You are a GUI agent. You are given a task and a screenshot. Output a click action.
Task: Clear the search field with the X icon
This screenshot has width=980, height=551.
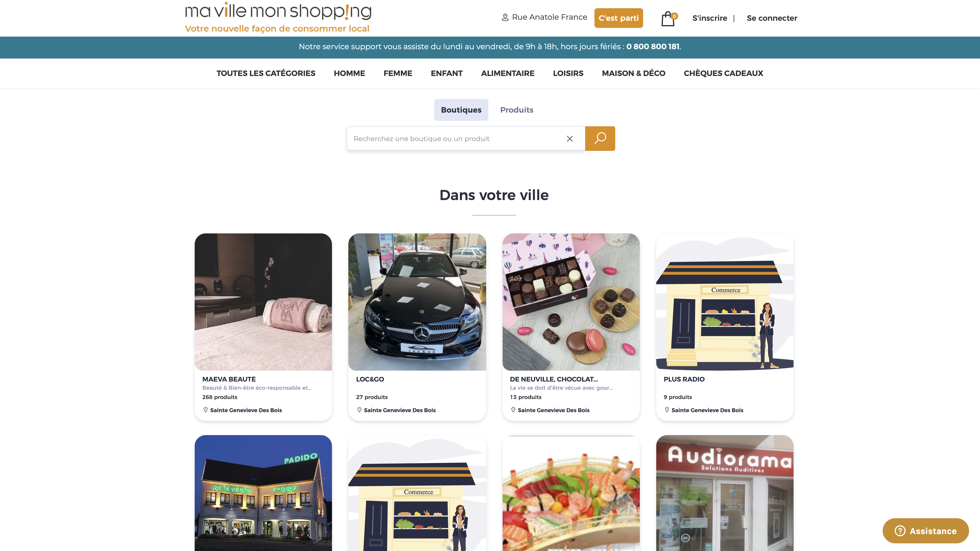coord(570,139)
